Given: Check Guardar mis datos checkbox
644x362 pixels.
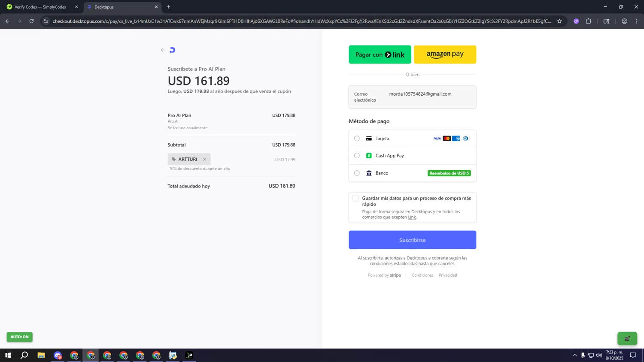Looking at the screenshot, I should (x=355, y=198).
